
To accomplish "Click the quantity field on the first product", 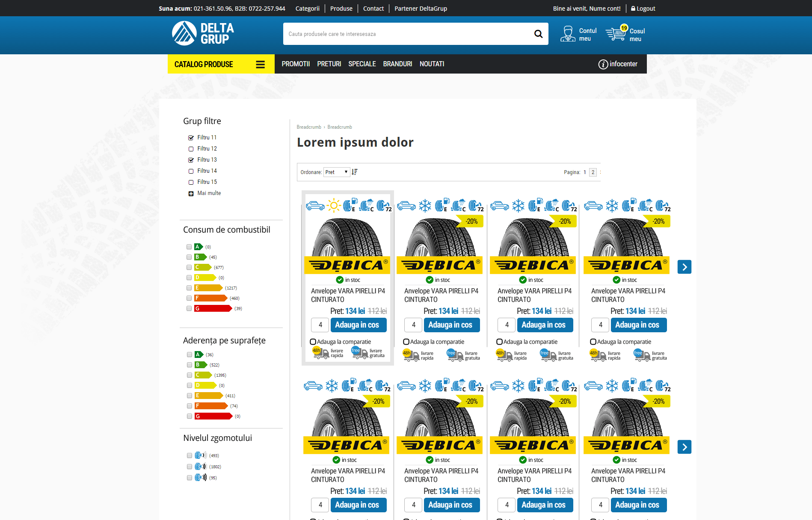I will point(320,325).
